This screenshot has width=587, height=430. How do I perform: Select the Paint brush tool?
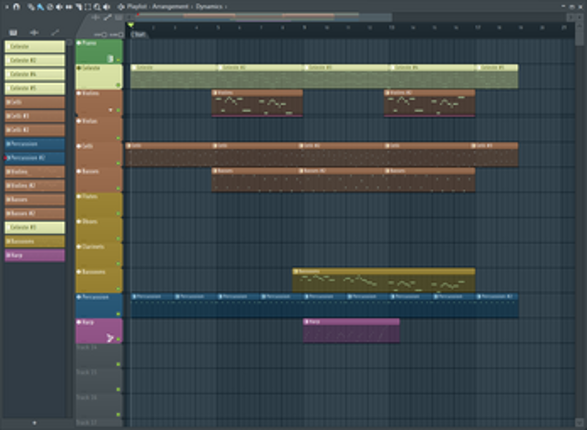tap(40, 7)
